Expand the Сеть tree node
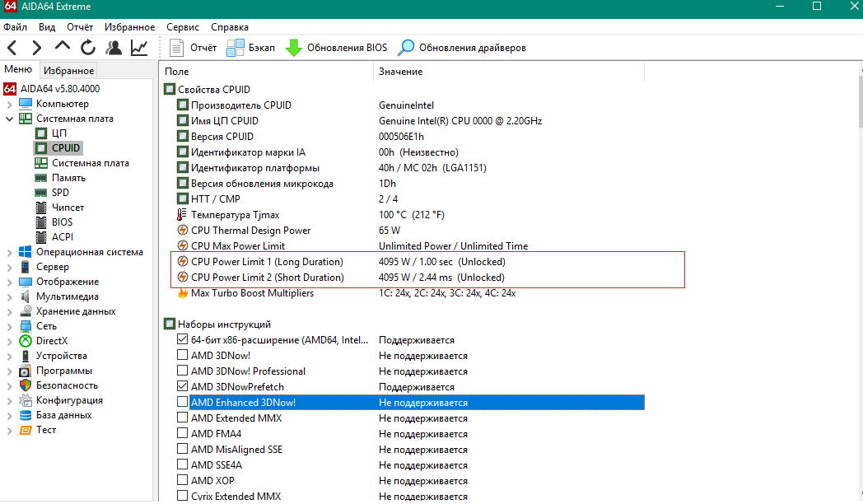 (x=9, y=327)
